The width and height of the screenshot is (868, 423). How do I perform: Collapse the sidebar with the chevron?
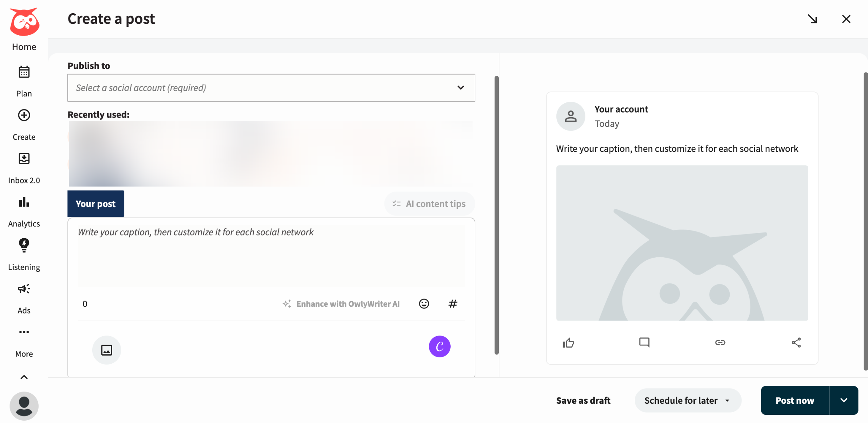click(24, 377)
